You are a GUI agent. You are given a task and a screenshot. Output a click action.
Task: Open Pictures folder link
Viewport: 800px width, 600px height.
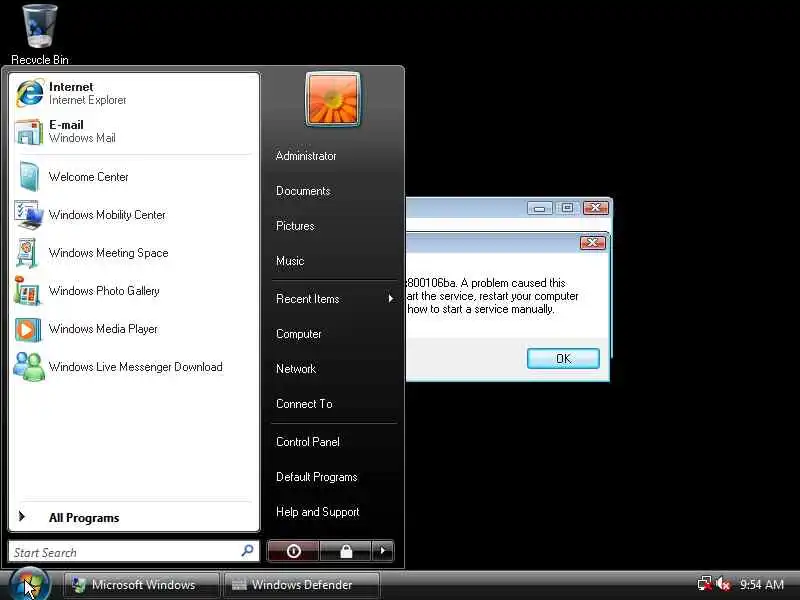(x=295, y=226)
